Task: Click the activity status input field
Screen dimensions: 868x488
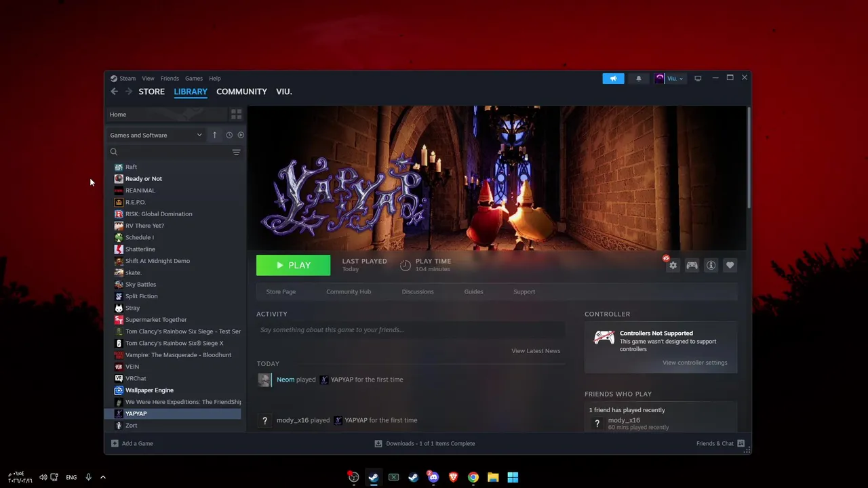Action: coord(410,330)
